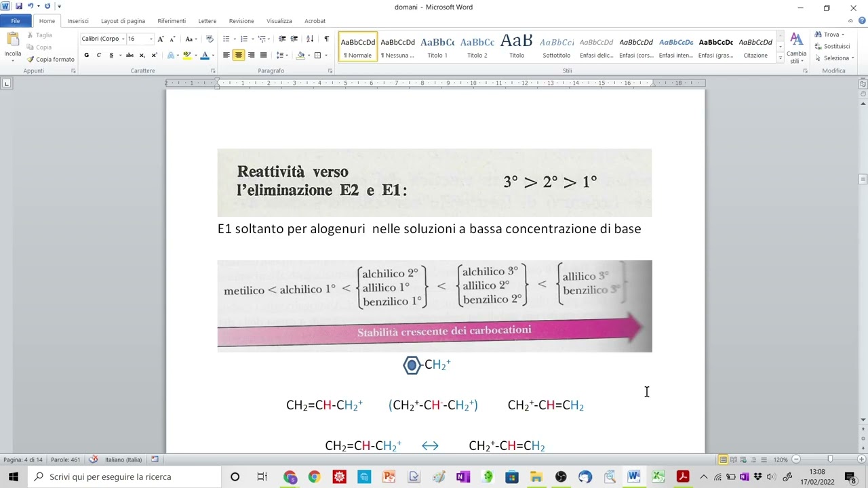Click the numbered list icon
This screenshot has width=868, height=488.
click(244, 39)
